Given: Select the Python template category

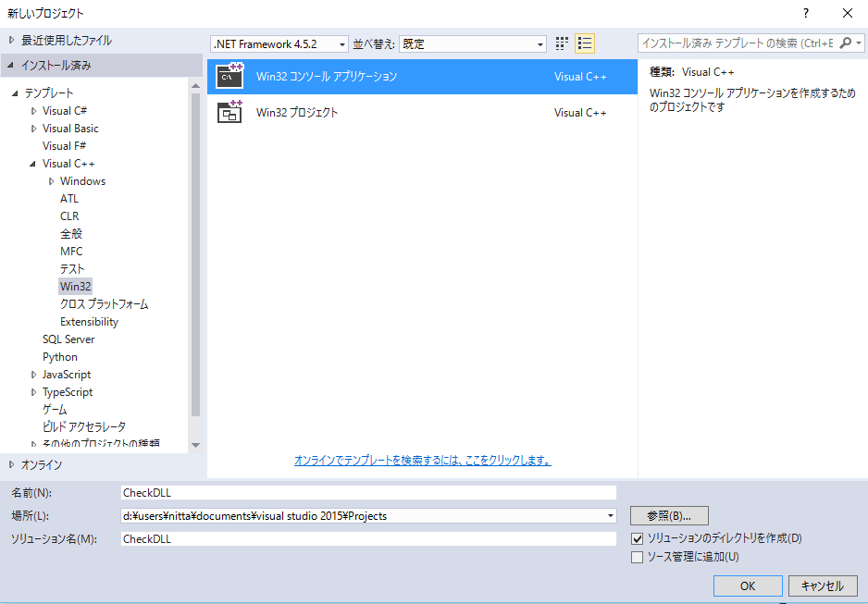Looking at the screenshot, I should click(x=60, y=357).
